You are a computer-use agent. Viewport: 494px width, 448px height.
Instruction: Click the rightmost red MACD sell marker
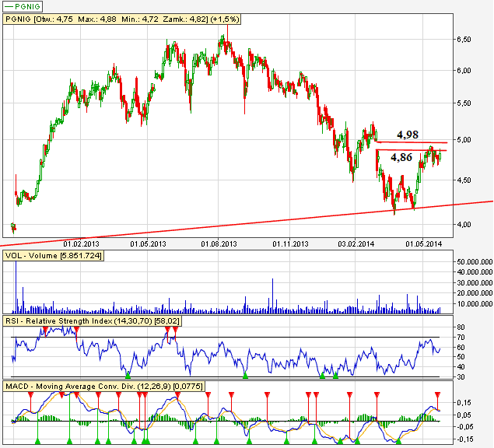[x=437, y=396]
